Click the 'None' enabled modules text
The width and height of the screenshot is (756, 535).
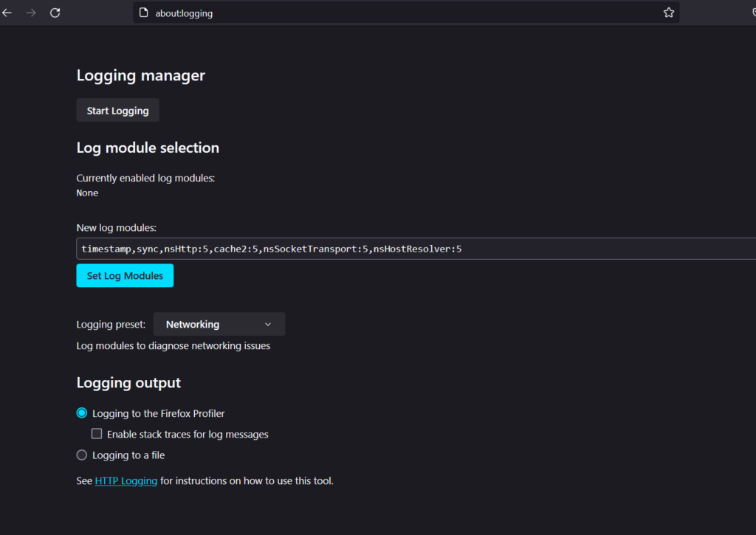pos(87,193)
